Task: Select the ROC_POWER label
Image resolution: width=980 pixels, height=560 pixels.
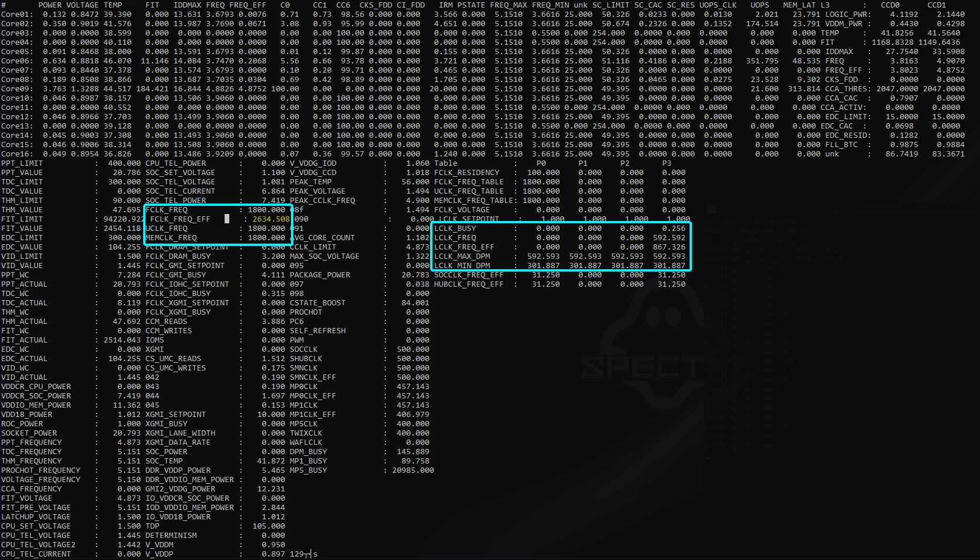Action: pyautogui.click(x=22, y=424)
